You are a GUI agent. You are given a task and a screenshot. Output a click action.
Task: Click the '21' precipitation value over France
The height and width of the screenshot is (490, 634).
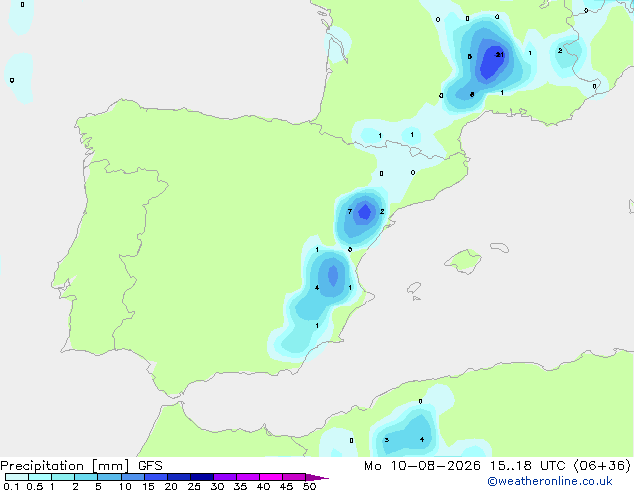(500, 55)
